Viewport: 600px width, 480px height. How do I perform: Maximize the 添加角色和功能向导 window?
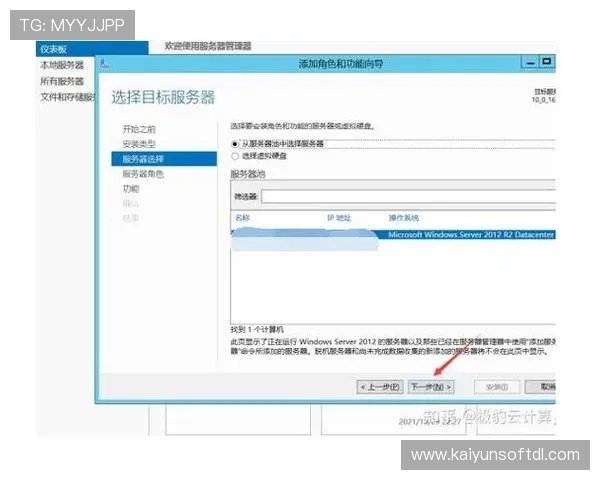pyautogui.click(x=547, y=62)
